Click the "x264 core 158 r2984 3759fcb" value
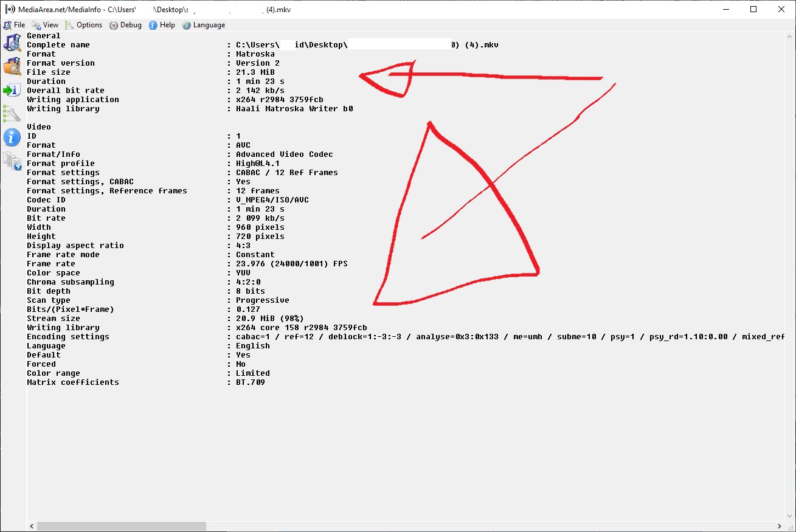The image size is (796, 532). 302,328
